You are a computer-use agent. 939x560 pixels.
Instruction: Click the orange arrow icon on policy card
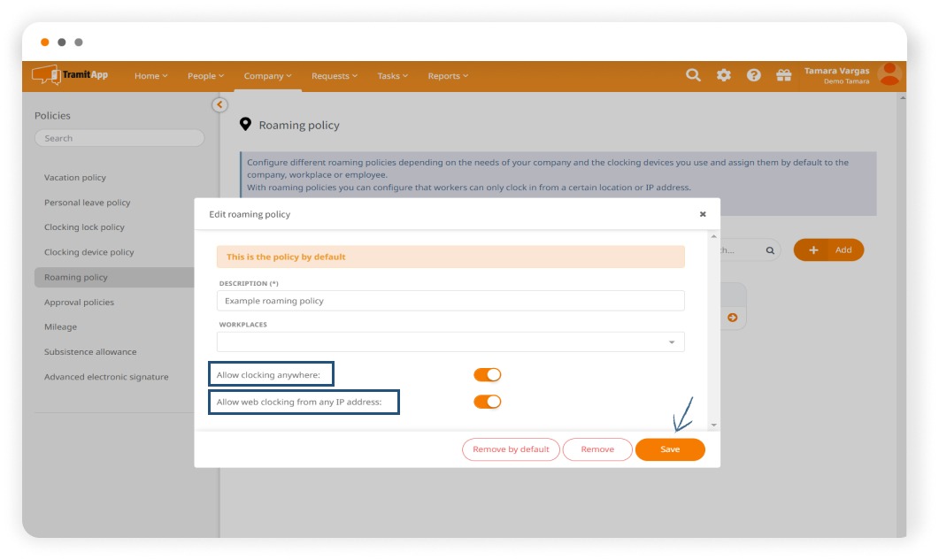point(732,317)
